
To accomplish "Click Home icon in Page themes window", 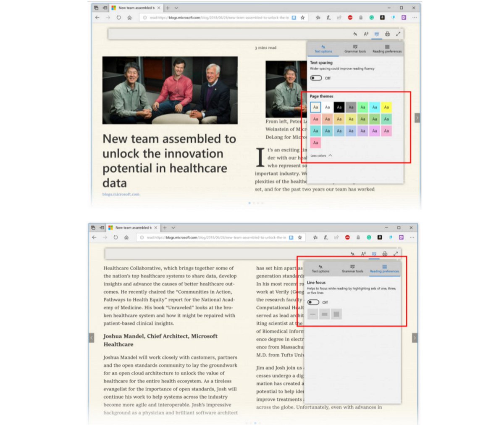I will tap(129, 18).
